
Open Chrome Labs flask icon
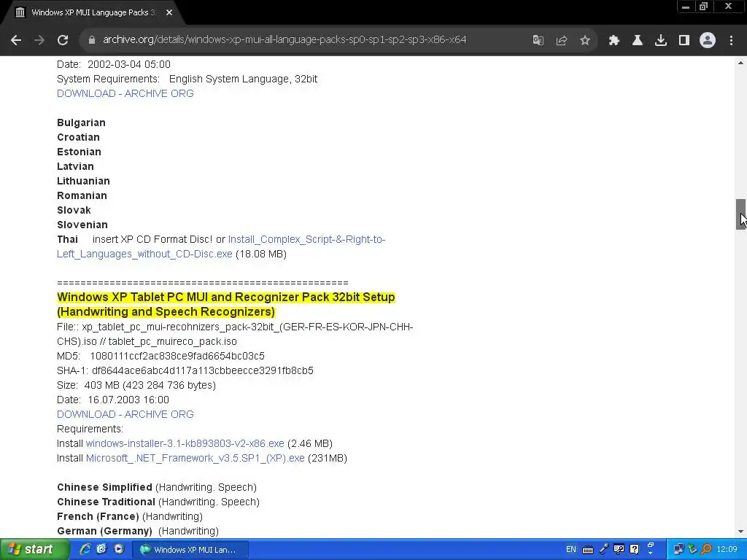pos(638,40)
